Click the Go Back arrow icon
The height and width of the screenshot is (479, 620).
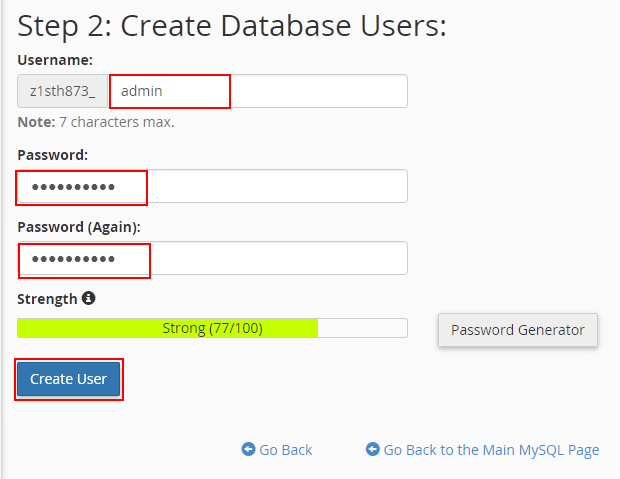248,449
